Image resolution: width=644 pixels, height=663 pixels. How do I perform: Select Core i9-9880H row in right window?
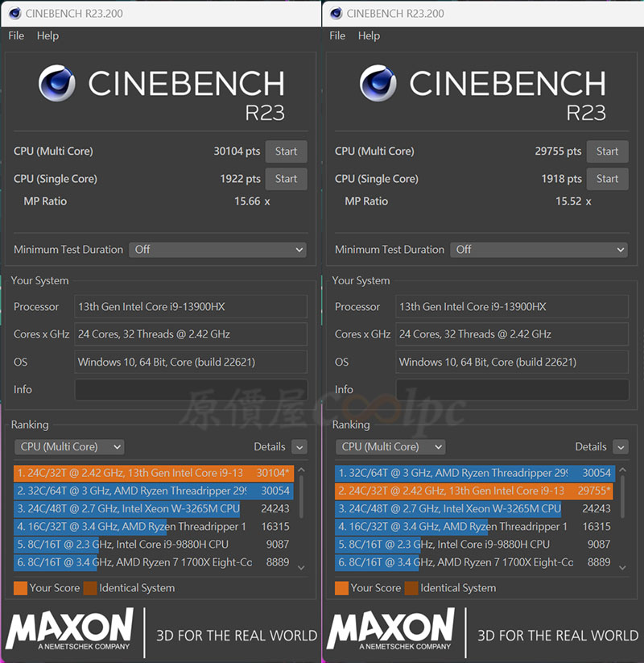click(475, 545)
